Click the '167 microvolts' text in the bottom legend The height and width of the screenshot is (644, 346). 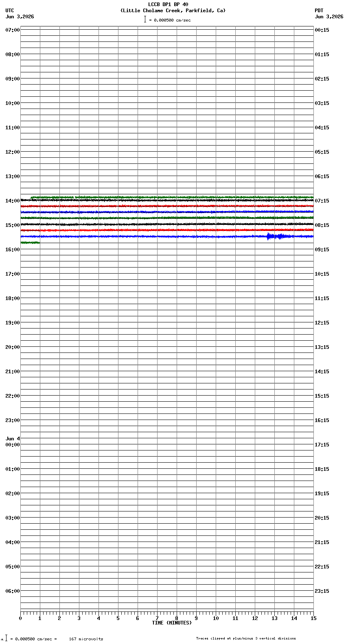[x=86, y=639]
